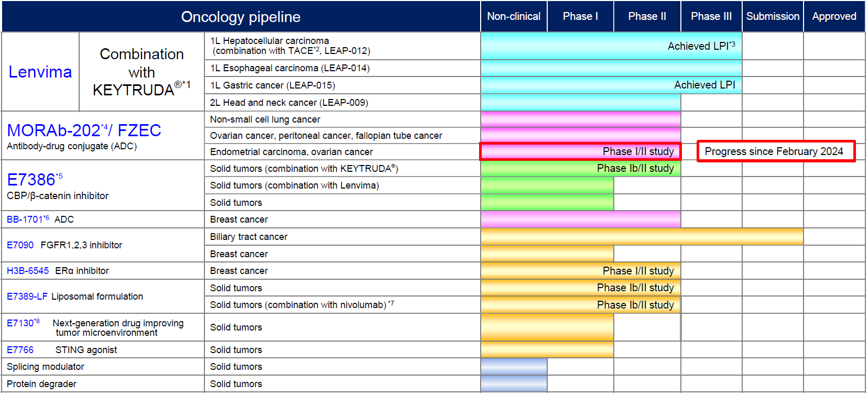
Task: Click "Breast cancer" in the H3B-6545 row
Action: point(239,271)
